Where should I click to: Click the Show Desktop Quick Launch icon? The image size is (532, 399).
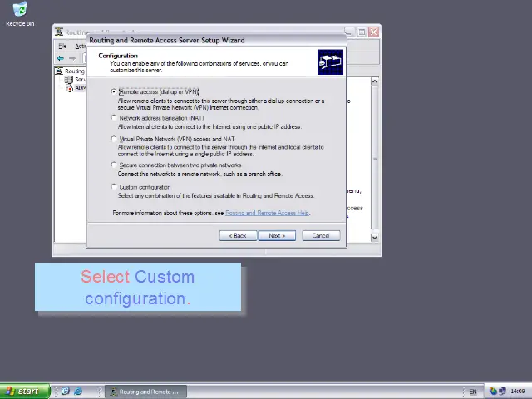point(65,392)
